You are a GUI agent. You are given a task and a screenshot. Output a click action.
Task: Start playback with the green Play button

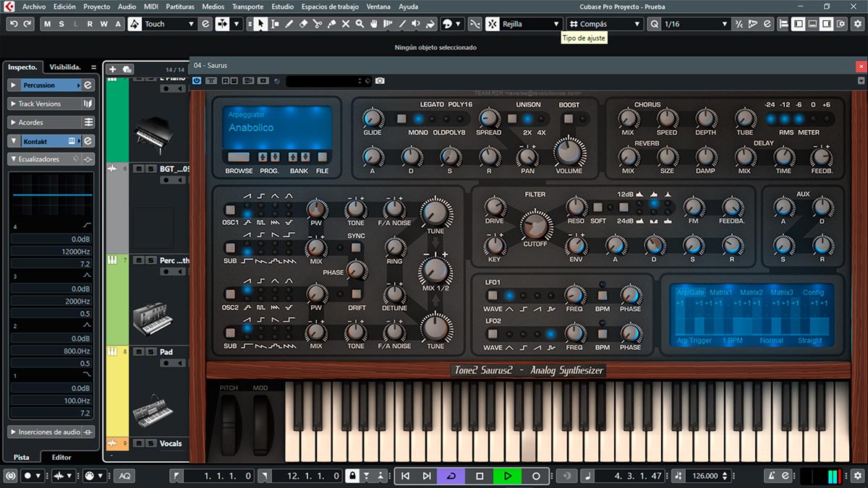click(x=508, y=476)
